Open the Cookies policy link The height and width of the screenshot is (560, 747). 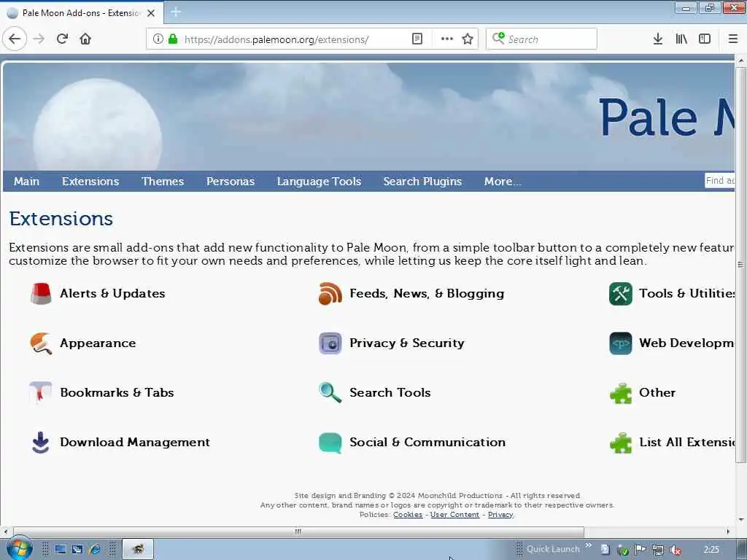pyautogui.click(x=408, y=515)
